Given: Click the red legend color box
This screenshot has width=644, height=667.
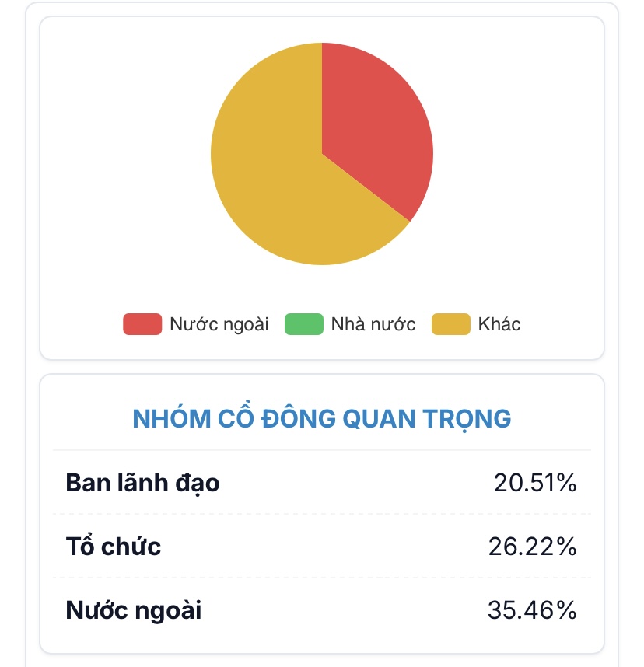Looking at the screenshot, I should (142, 324).
